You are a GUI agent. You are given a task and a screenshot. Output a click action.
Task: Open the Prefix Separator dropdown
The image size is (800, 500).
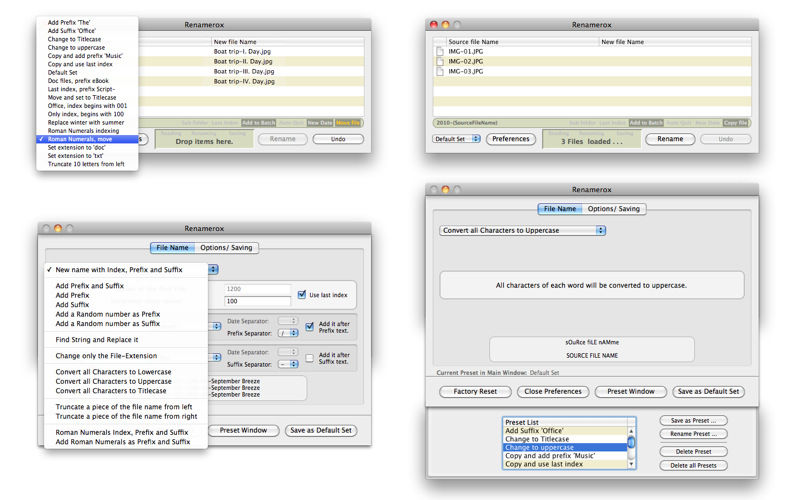288,333
